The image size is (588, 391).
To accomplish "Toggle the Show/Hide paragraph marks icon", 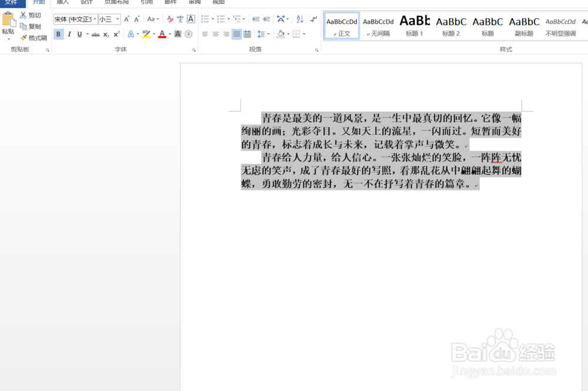I will [313, 19].
